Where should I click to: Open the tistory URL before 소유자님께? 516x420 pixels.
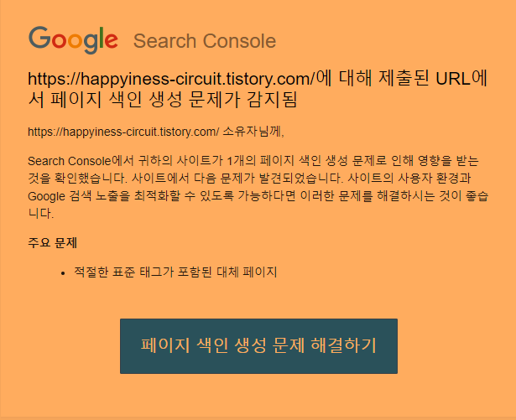(123, 132)
